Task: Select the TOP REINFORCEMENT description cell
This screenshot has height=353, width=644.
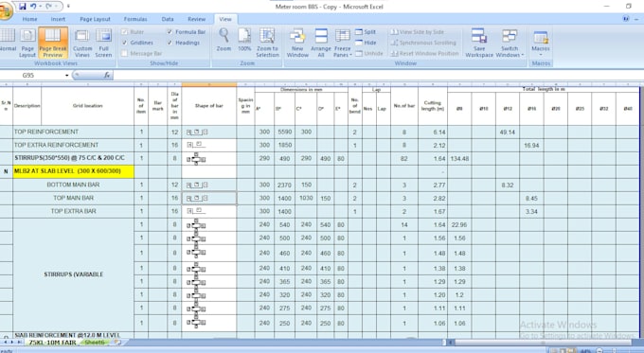Action: click(74, 132)
